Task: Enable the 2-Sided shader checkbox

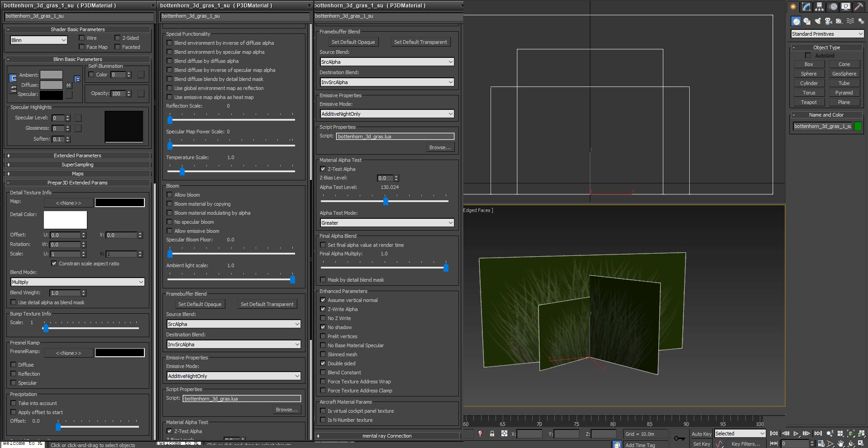Action: tap(118, 38)
